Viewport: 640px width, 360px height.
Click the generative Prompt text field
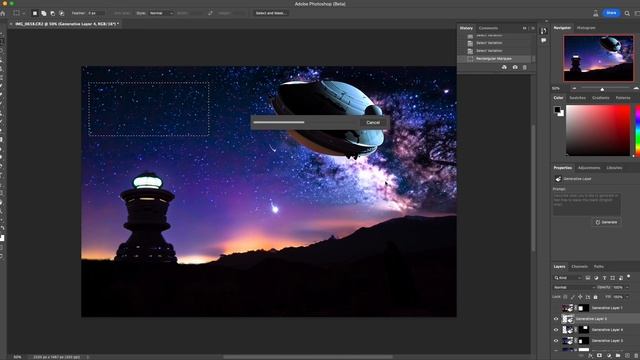(x=587, y=204)
